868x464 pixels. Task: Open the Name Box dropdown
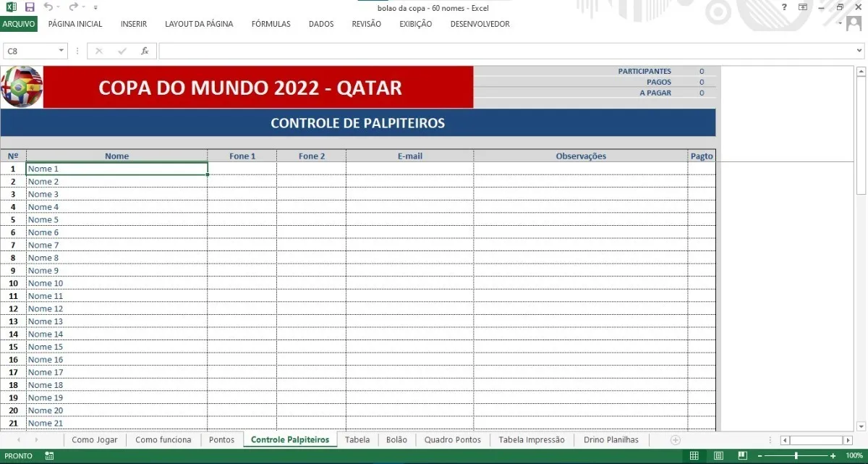pos(61,51)
